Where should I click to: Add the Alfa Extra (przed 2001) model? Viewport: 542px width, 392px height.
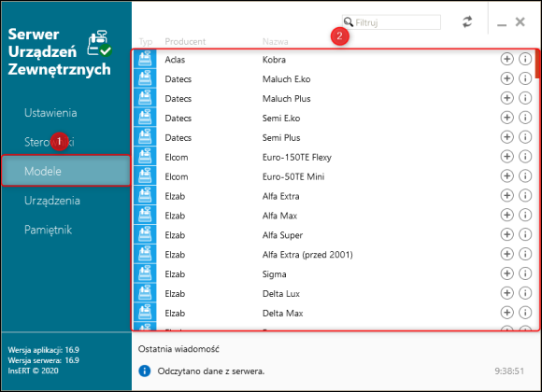[506, 254]
